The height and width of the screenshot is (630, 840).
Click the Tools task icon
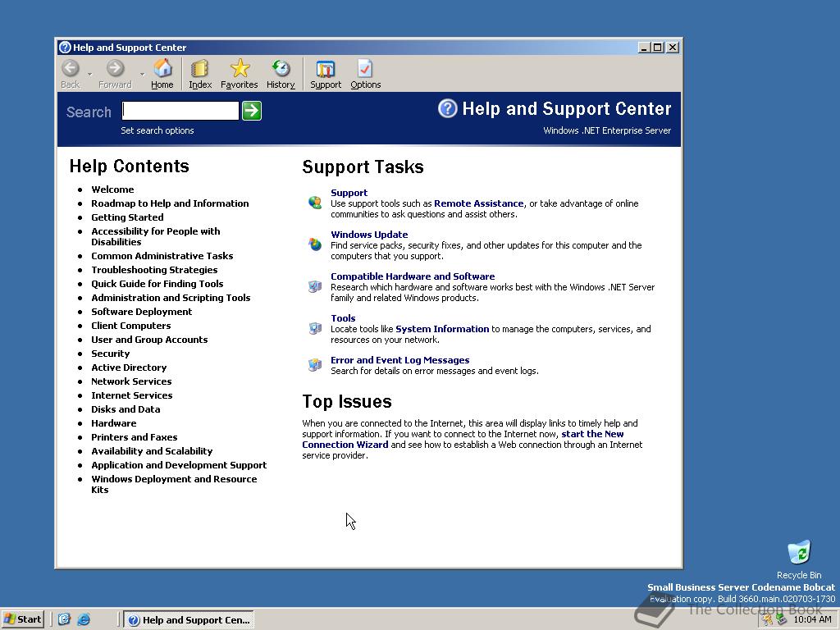pos(315,328)
